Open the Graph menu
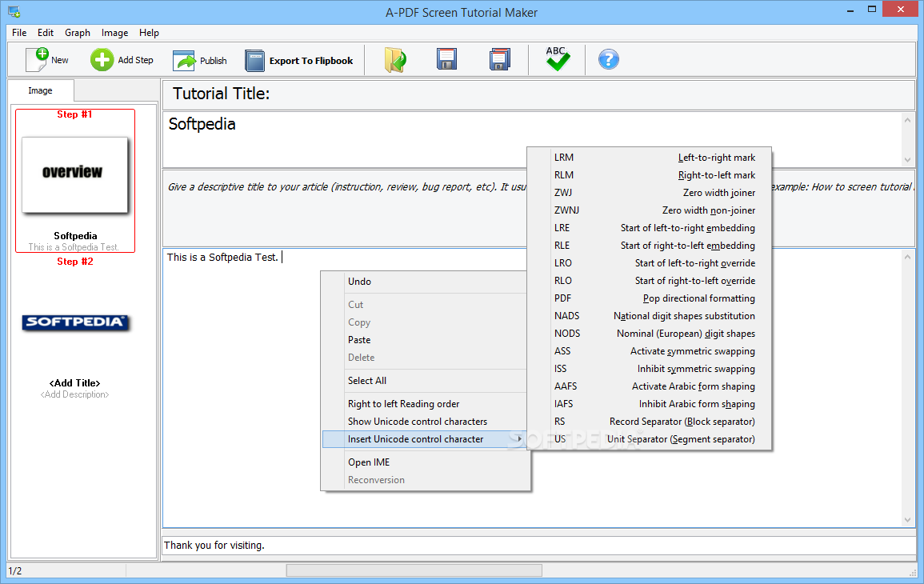The height and width of the screenshot is (584, 924). (x=77, y=33)
